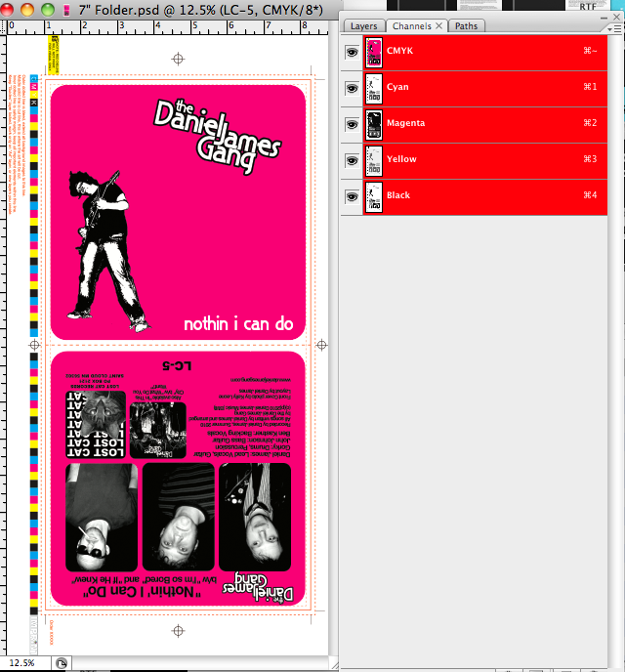Toggle visibility of the Cyan channel
Viewport: 625px width, 672px height.
click(351, 89)
